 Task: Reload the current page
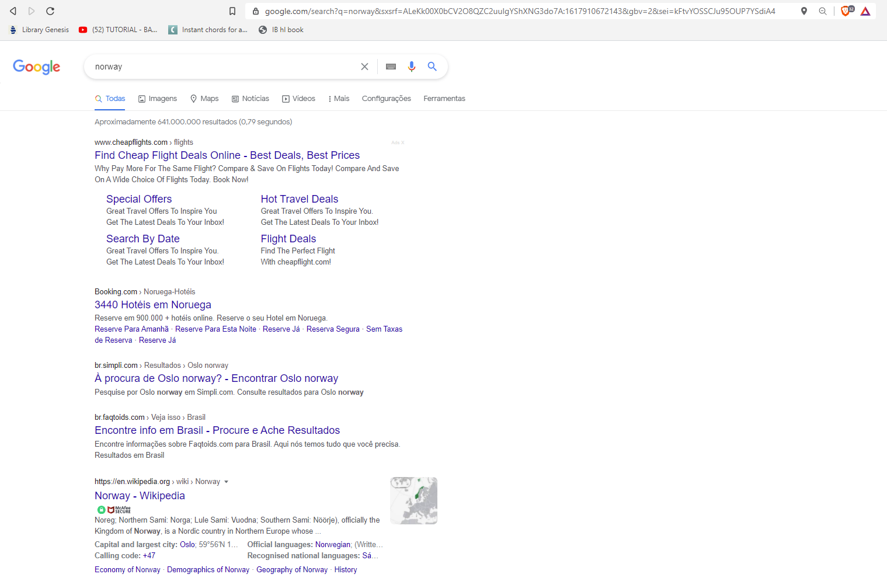click(50, 11)
